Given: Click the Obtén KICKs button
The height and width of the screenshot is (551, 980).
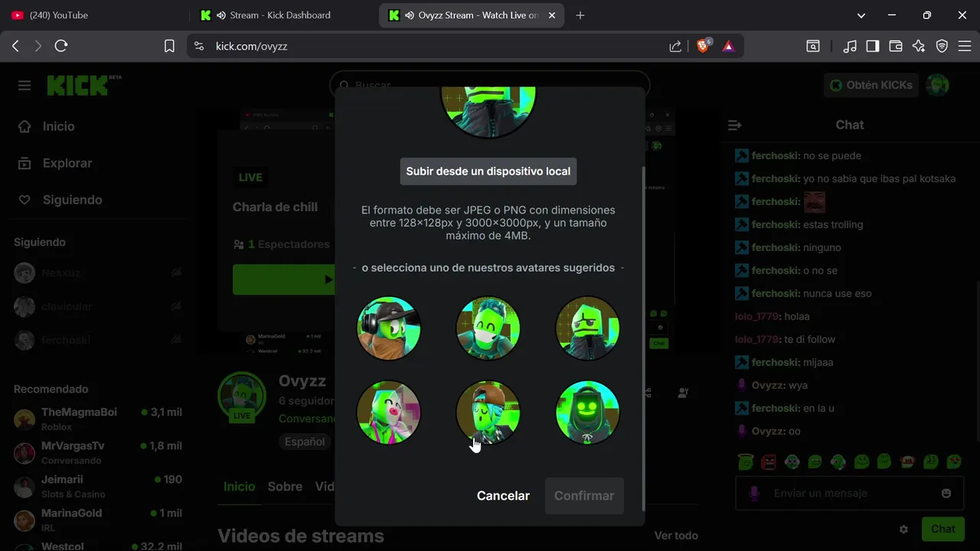Looking at the screenshot, I should [x=871, y=85].
